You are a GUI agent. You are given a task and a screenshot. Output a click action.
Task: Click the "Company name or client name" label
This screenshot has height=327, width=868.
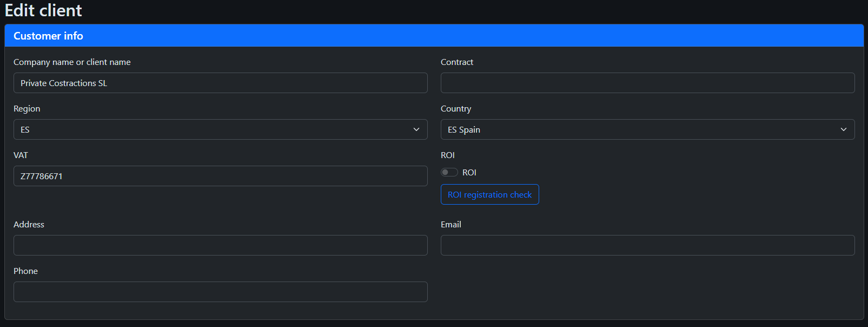click(x=72, y=62)
